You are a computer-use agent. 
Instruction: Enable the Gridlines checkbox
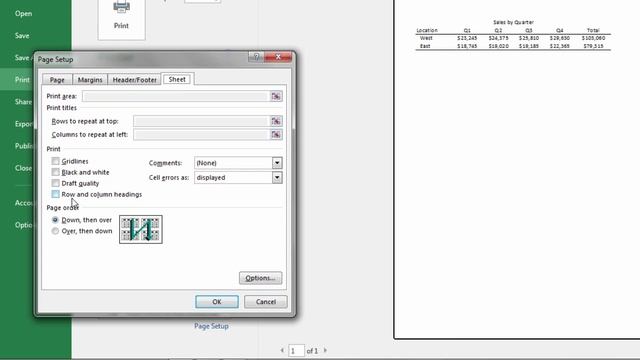56,161
